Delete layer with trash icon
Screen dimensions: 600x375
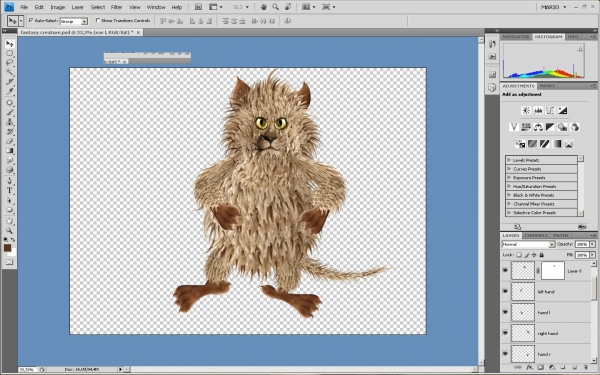[585, 367]
